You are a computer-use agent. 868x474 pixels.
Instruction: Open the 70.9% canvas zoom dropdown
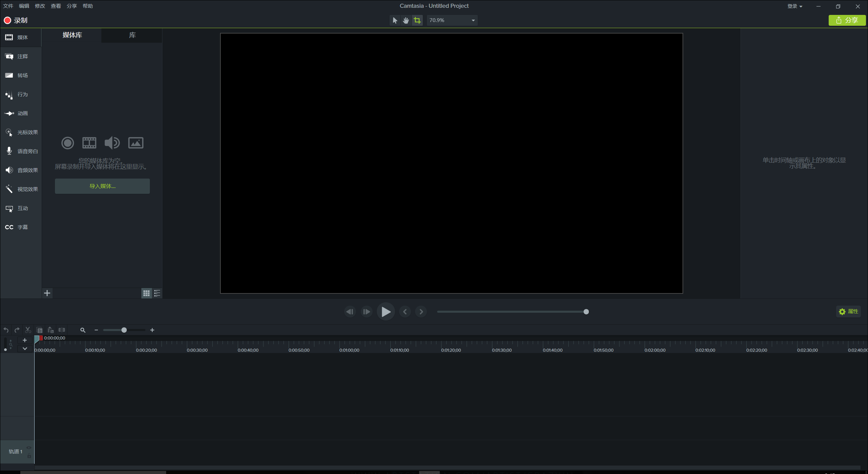pos(473,20)
